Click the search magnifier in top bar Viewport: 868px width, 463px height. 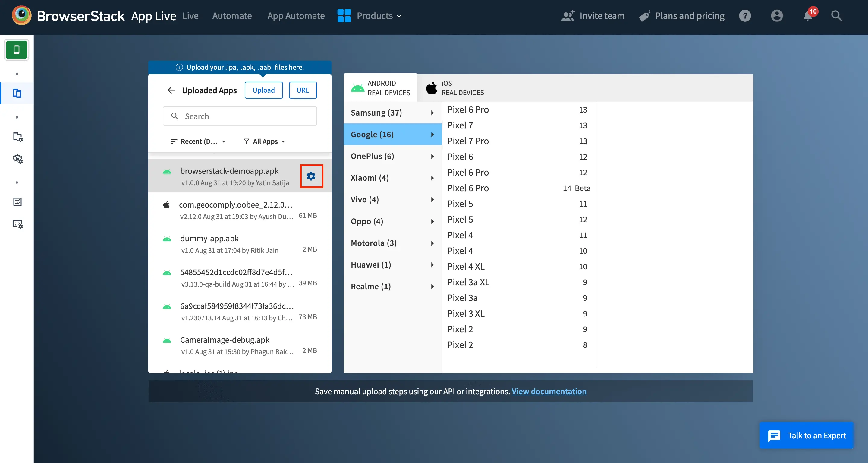point(836,16)
